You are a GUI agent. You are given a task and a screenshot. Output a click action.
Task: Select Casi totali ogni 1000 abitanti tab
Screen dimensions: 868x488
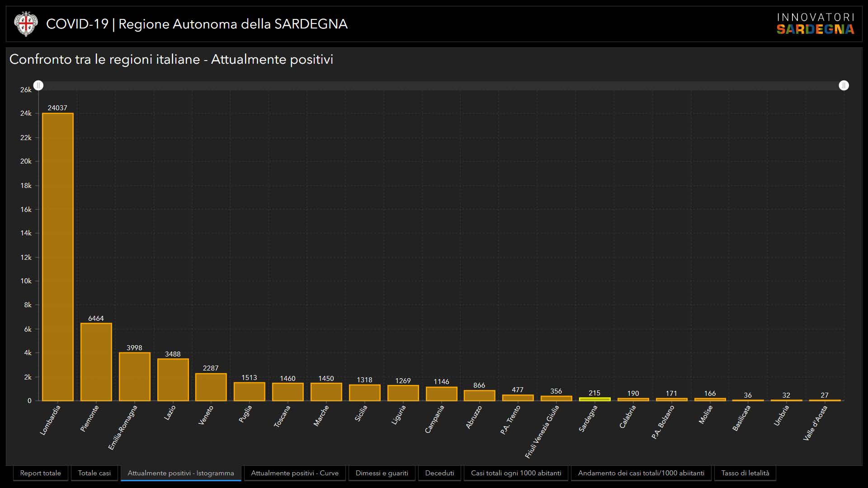point(516,473)
